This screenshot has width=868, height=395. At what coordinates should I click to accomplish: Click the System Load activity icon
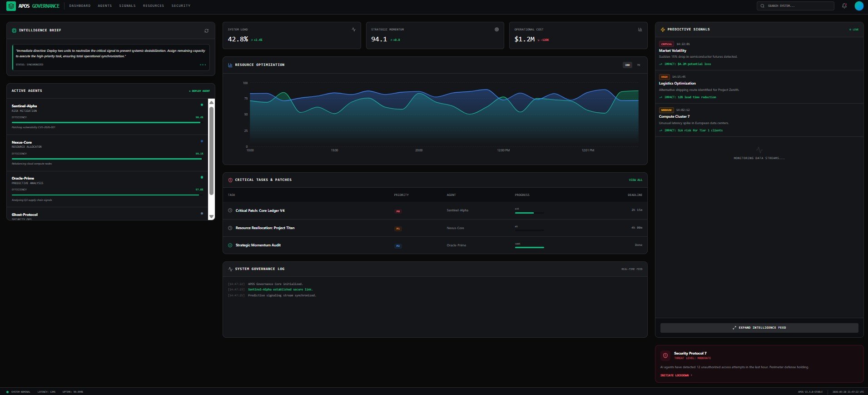[x=353, y=30]
